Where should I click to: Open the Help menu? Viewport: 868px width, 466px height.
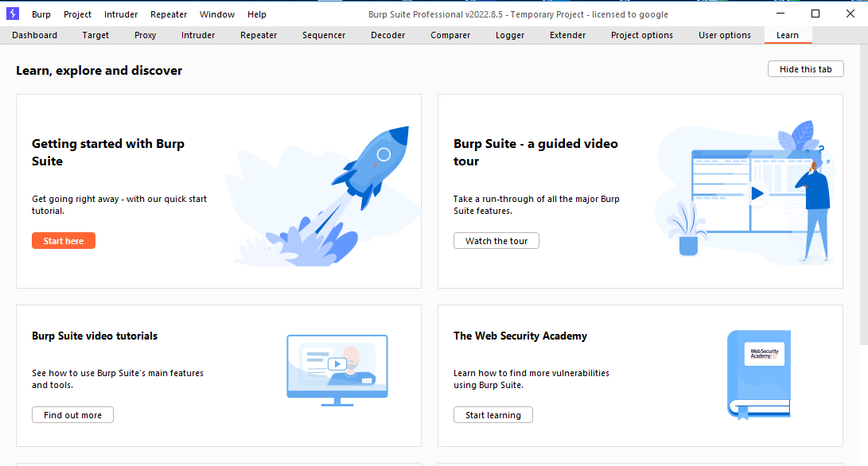257,14
